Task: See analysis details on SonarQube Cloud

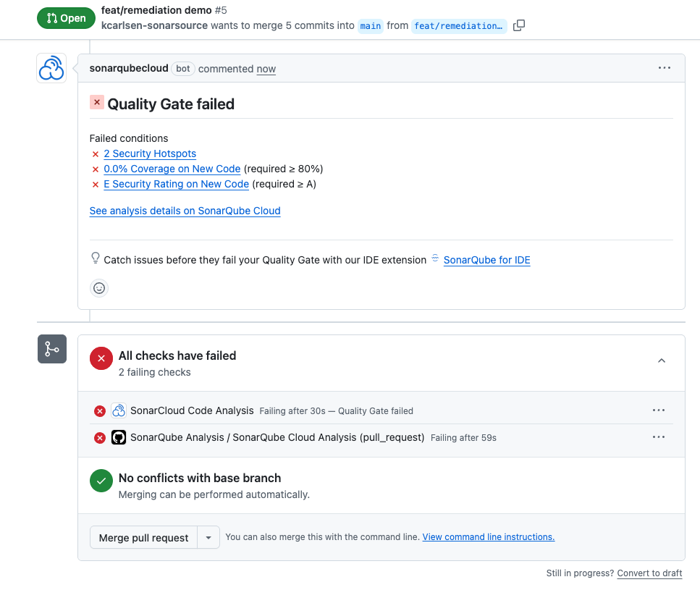Action: (185, 211)
